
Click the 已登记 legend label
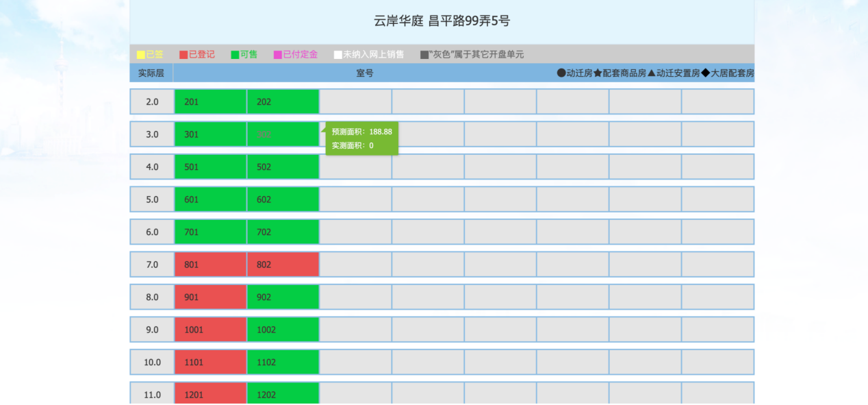coord(201,55)
